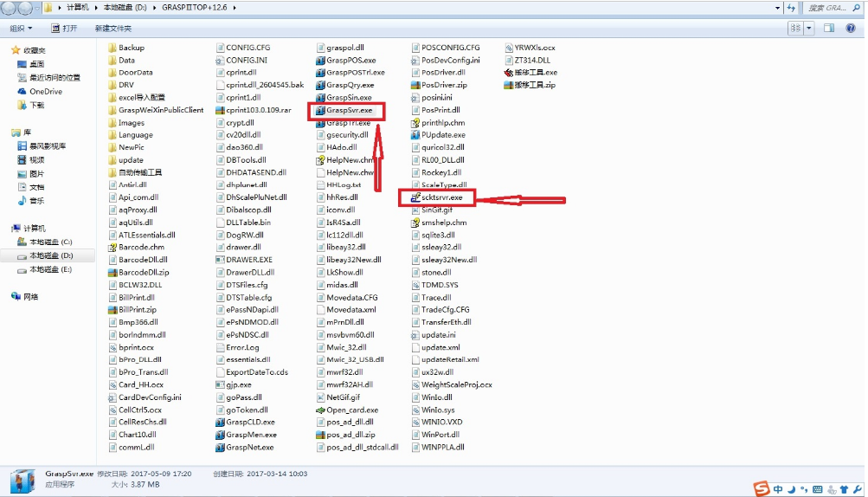This screenshot has width=868, height=497.
Task: Select Error.Log file
Action: coord(237,347)
